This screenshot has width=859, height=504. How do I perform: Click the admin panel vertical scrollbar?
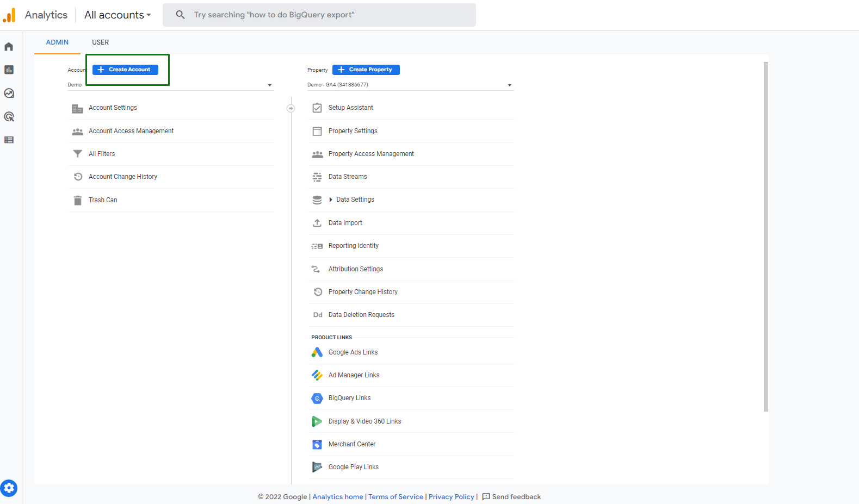[x=766, y=237]
